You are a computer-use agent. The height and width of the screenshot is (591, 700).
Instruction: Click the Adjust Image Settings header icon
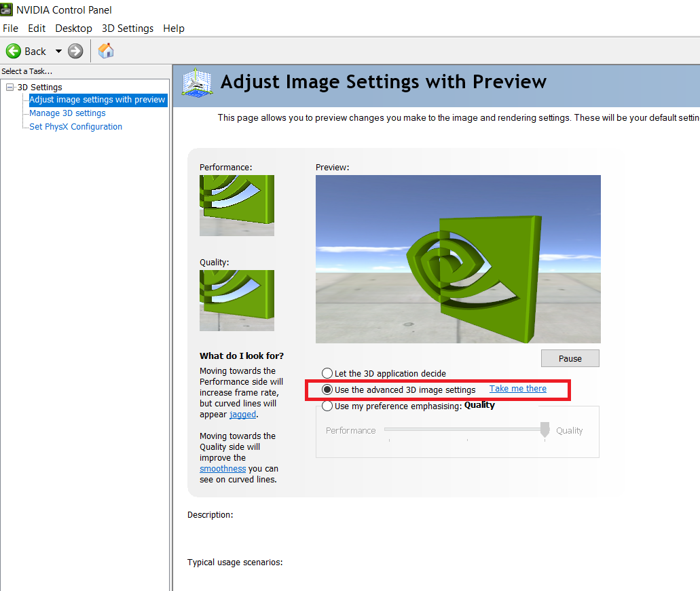pyautogui.click(x=197, y=83)
